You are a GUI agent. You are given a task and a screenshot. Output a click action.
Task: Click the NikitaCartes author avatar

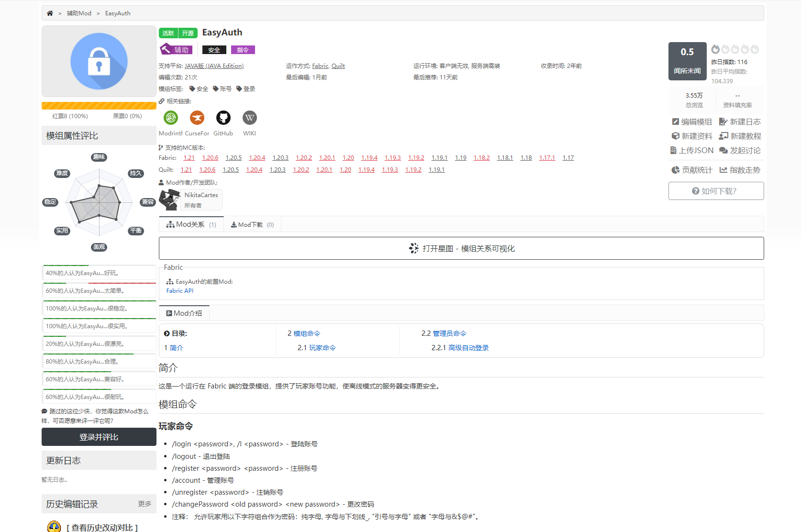pyautogui.click(x=169, y=199)
